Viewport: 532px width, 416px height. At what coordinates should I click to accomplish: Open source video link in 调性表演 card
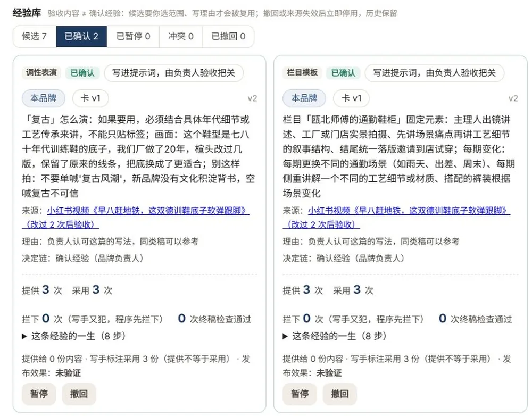[x=136, y=218]
